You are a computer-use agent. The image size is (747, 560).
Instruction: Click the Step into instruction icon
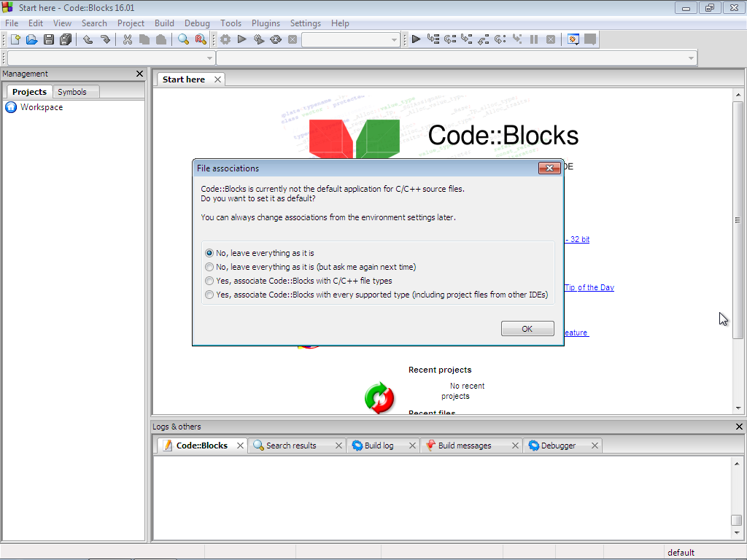coord(517,39)
